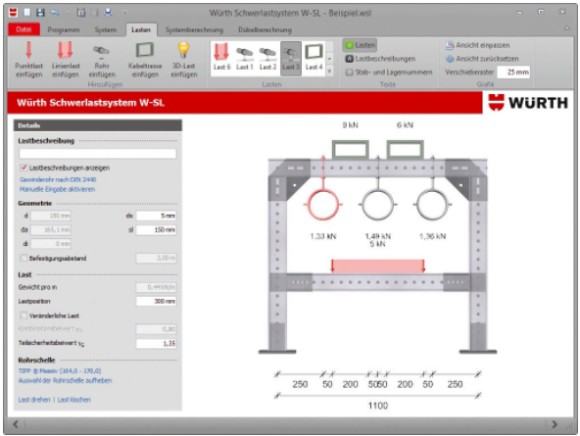Insert a 3D load with 3D-Last einfügen

click(x=184, y=60)
